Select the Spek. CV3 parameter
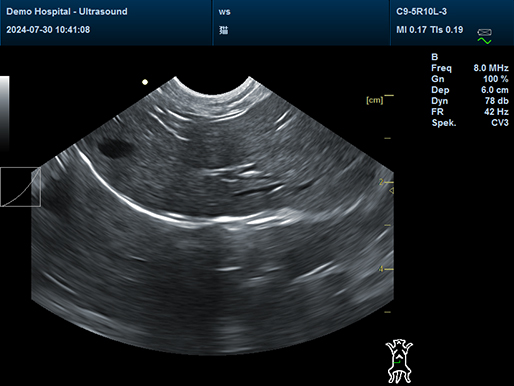 470,123
